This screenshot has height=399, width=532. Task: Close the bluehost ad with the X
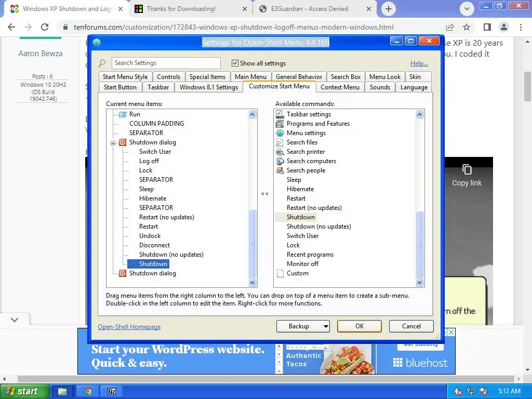coord(451,332)
